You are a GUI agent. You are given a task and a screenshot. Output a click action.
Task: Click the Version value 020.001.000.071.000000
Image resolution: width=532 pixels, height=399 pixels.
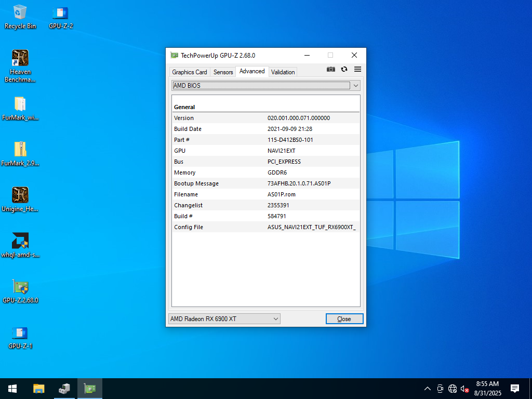(299, 118)
